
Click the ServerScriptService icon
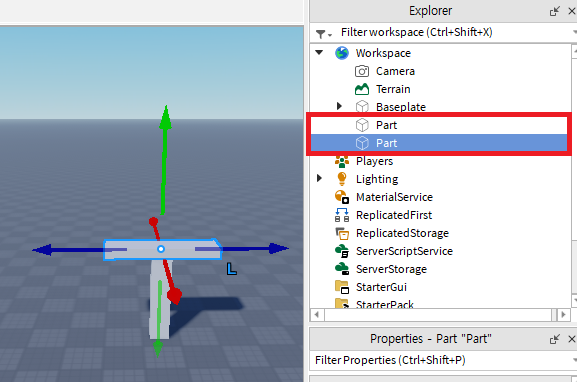pos(342,251)
